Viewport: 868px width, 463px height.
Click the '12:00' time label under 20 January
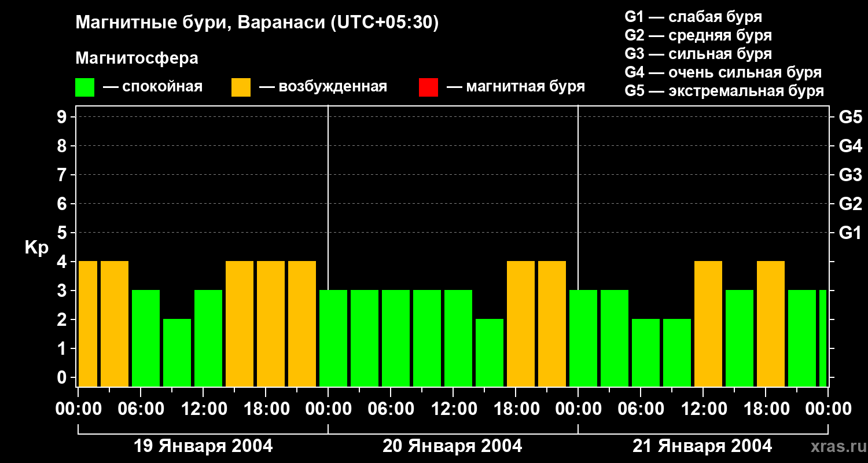tap(453, 409)
